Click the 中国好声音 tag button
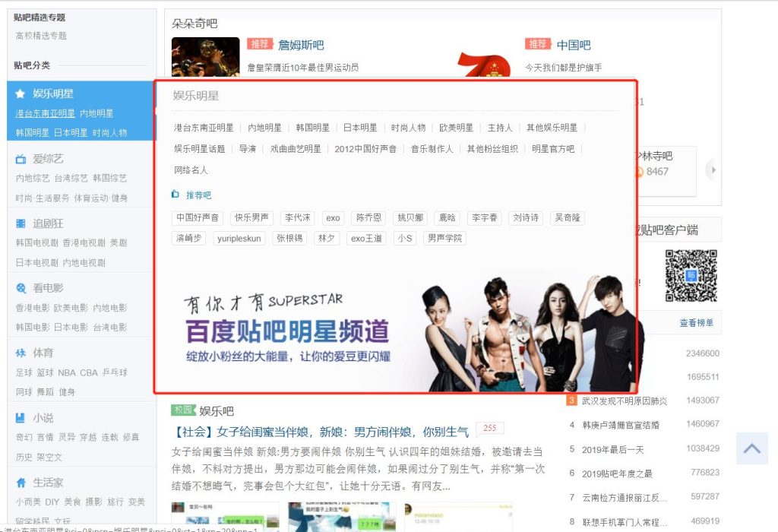 coord(198,217)
